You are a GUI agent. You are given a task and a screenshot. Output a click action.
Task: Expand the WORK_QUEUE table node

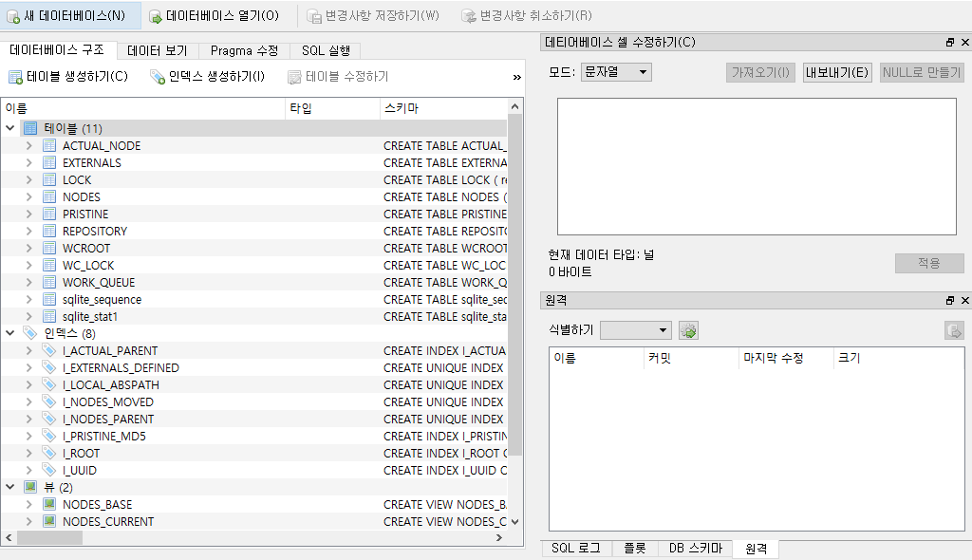click(28, 282)
